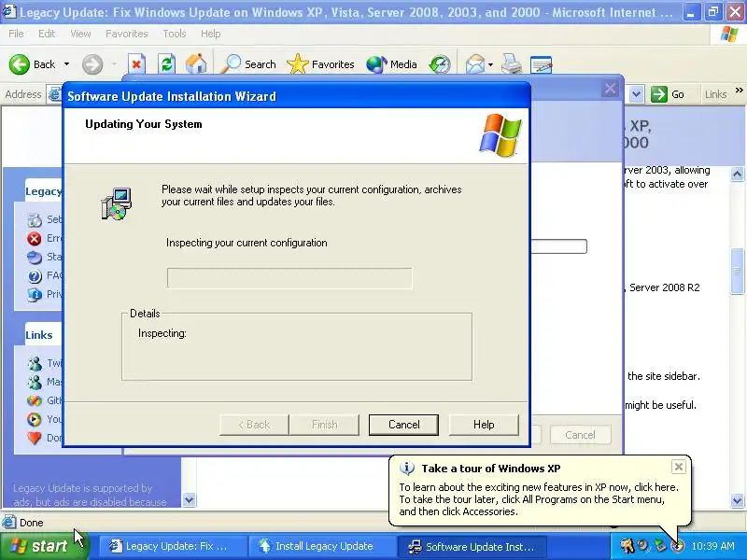The height and width of the screenshot is (560, 747).
Task: Click the Twitter people icon in Links sidebar
Action: tap(35, 364)
